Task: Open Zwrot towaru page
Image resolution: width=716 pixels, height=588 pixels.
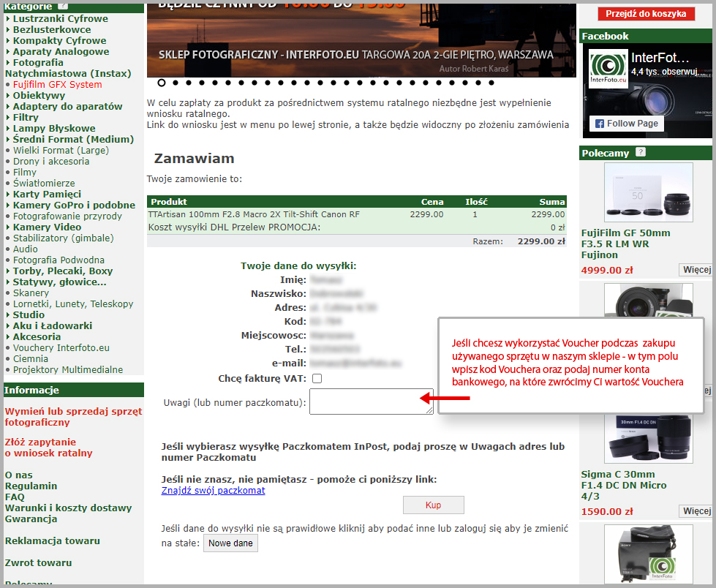Action: pyautogui.click(x=38, y=563)
